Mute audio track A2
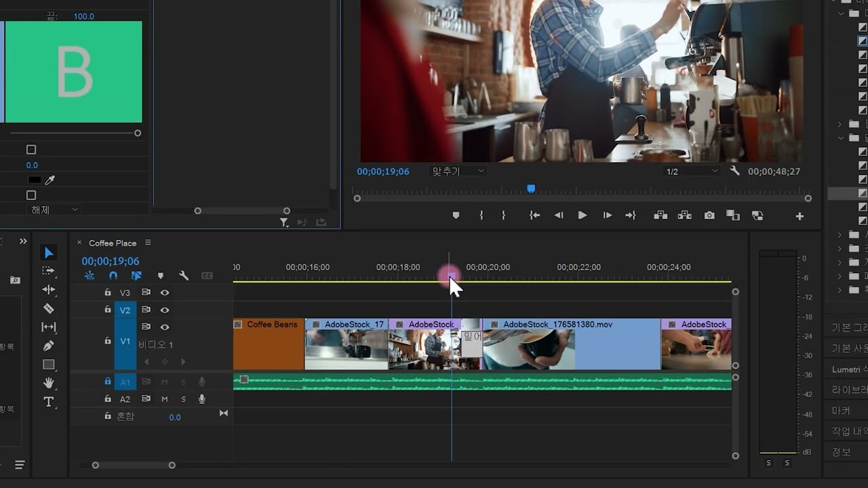Image resolution: width=868 pixels, height=488 pixels. 164,399
